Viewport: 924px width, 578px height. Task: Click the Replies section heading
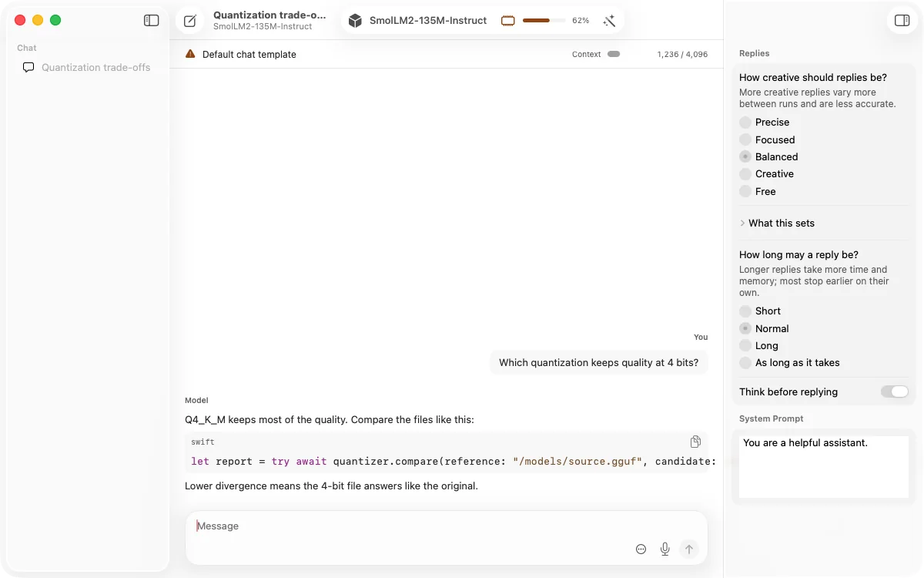(x=755, y=53)
